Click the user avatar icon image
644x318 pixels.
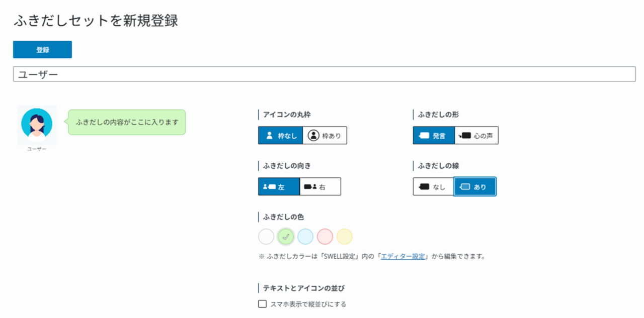37,124
